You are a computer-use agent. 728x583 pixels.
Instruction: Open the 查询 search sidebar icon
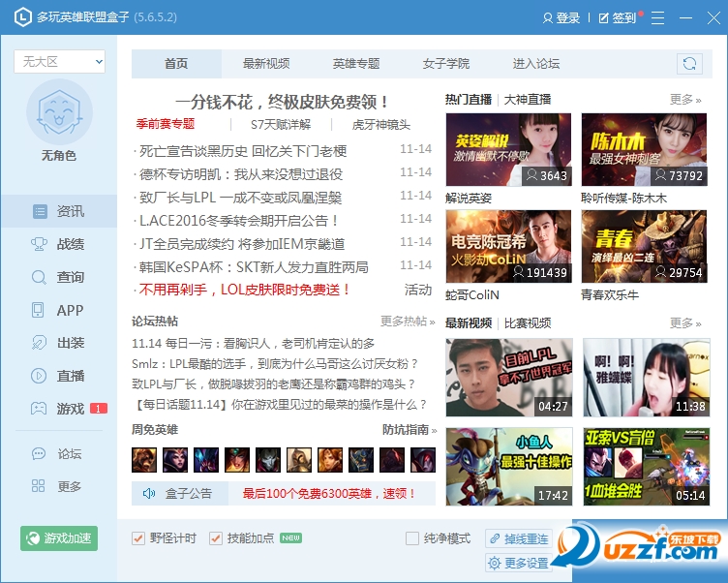tap(39, 277)
